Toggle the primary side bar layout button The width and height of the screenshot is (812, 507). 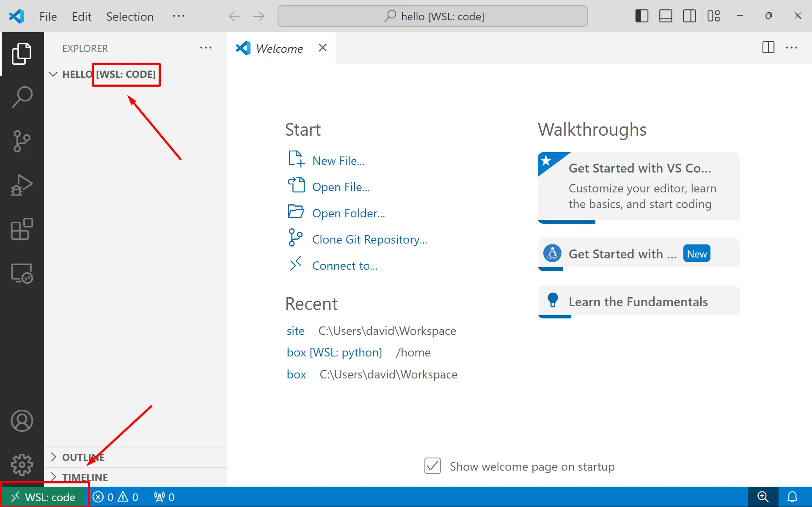tap(641, 16)
